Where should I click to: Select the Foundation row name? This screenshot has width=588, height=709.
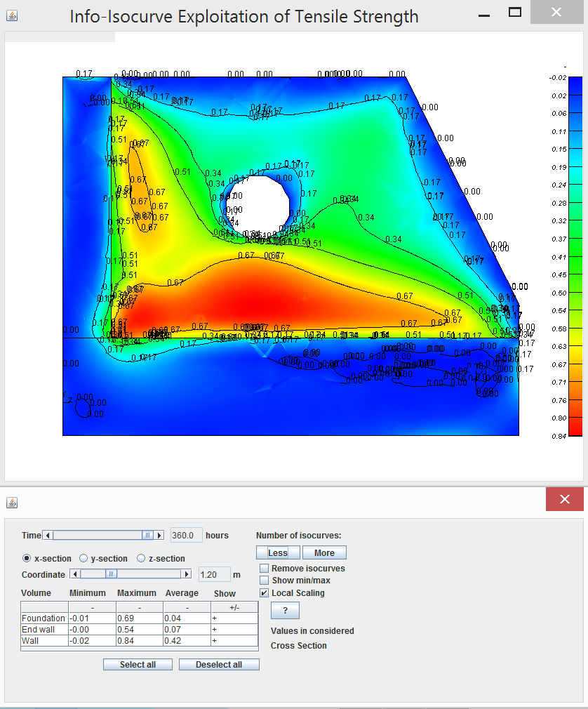click(x=44, y=618)
